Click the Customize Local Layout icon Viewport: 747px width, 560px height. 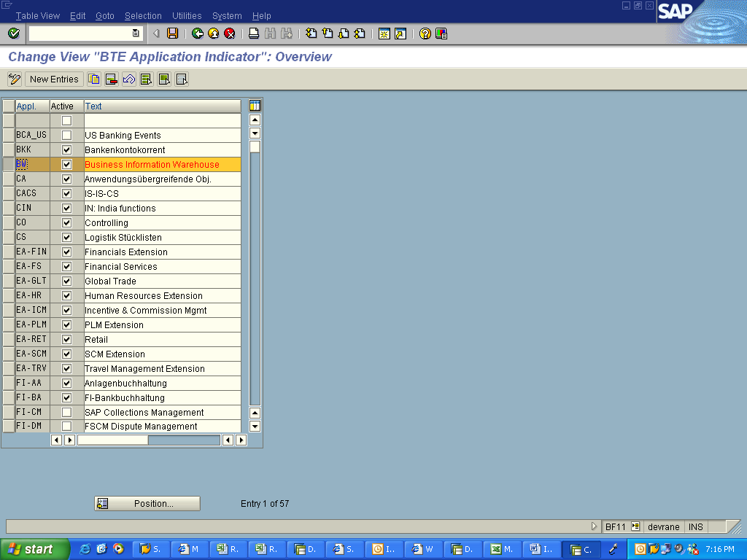tap(441, 34)
